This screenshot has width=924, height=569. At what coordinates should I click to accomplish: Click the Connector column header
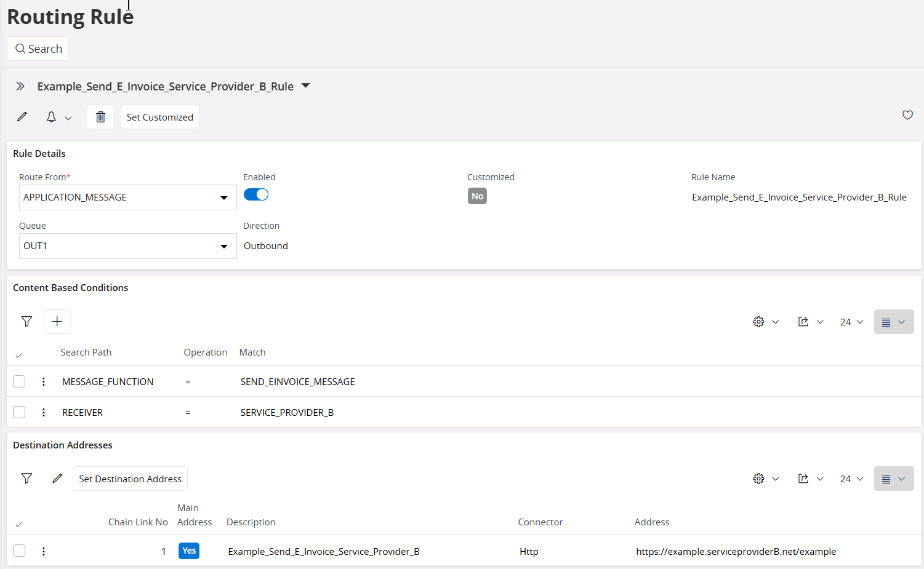(x=540, y=522)
